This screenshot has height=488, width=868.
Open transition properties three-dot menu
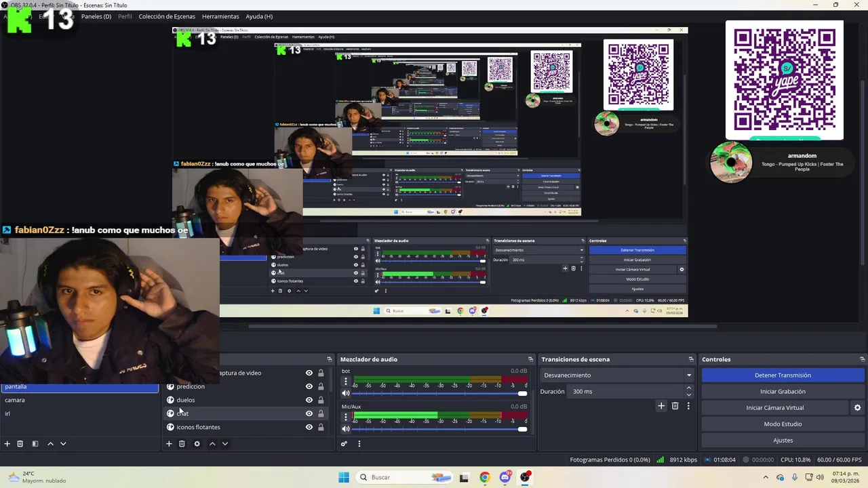[x=688, y=406]
